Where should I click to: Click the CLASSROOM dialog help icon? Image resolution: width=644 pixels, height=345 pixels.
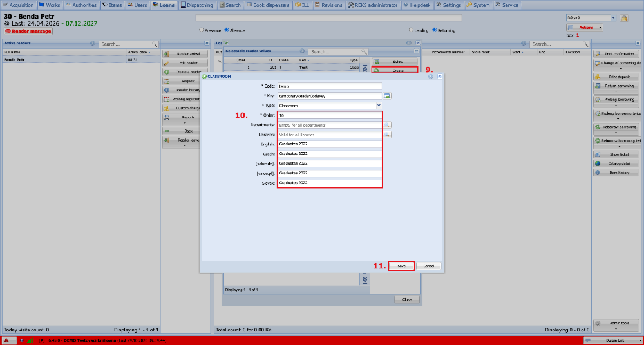[431, 77]
